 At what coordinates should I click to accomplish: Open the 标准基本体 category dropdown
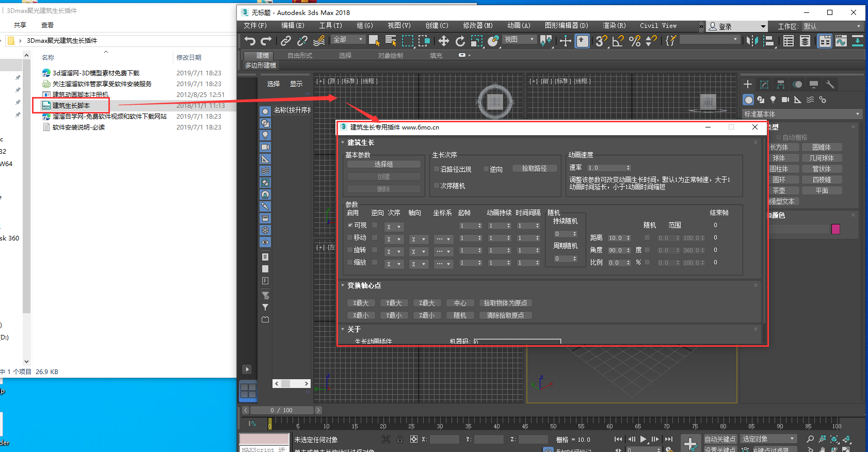pyautogui.click(x=802, y=114)
